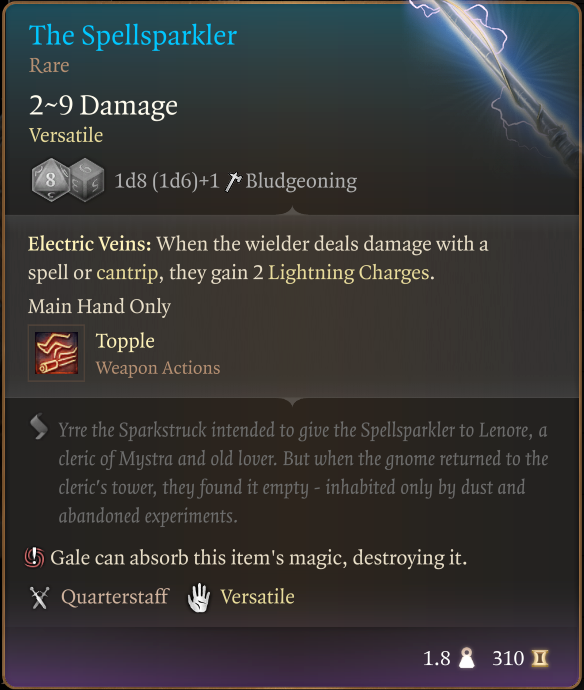This screenshot has width=584, height=690.
Task: Click the weight icon next to 1.8
Action: pos(466,658)
